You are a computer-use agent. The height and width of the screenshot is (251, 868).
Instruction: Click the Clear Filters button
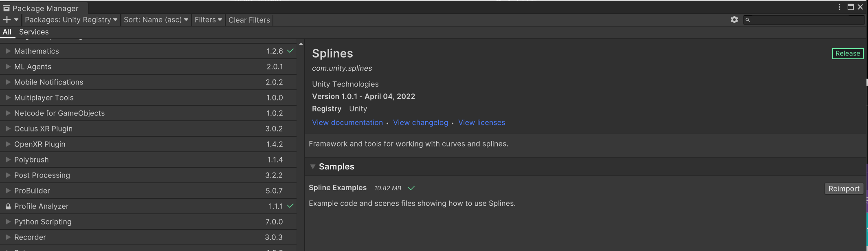point(249,20)
